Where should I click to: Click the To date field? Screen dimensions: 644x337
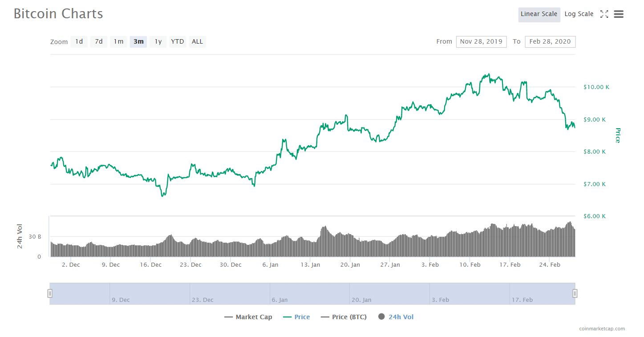[550, 42]
